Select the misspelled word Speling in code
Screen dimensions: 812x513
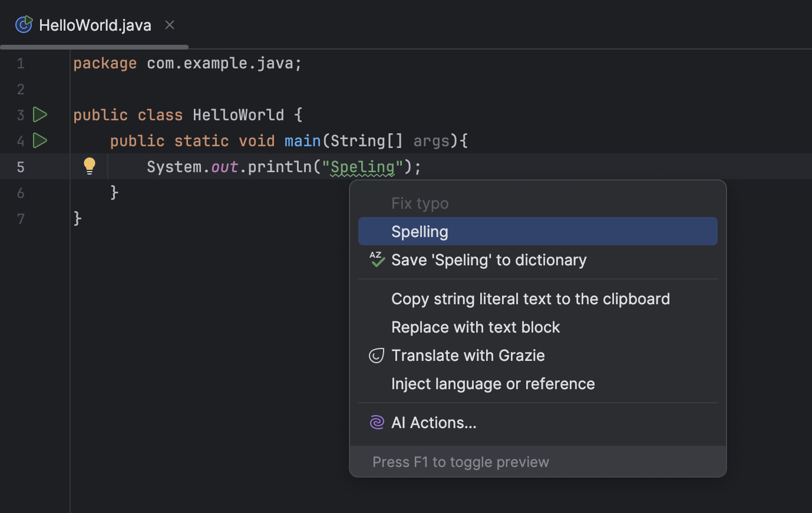[361, 166]
